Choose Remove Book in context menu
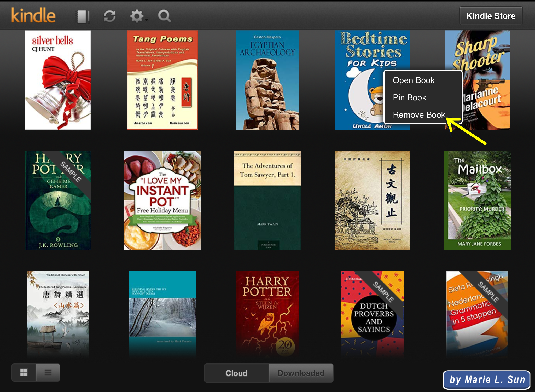 419,115
